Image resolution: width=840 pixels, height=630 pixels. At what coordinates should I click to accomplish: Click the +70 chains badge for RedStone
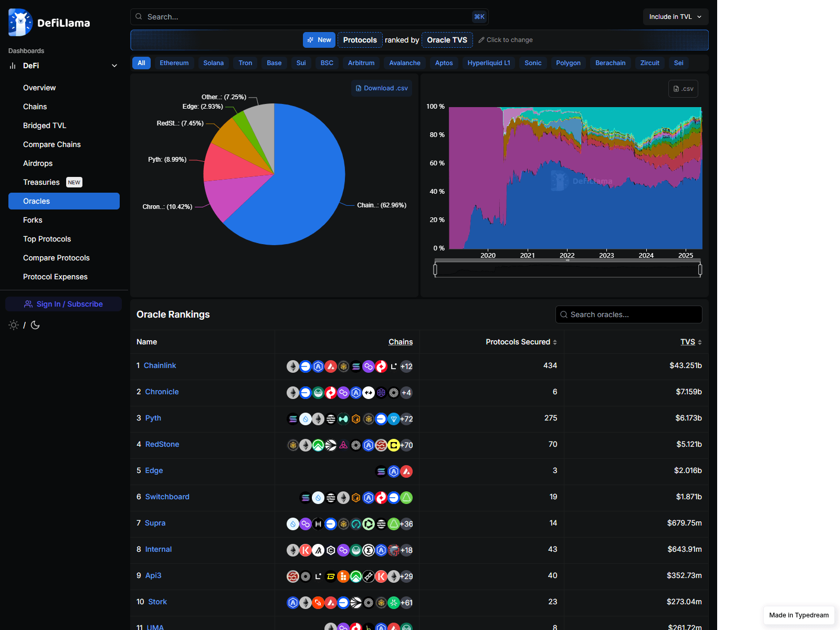(x=406, y=445)
